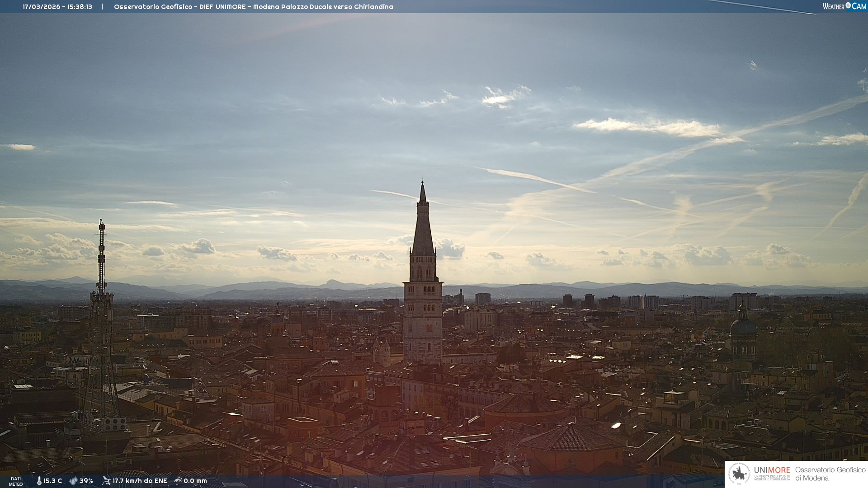Click the 0.0 mm rainfall reading
868x488 pixels.
pyautogui.click(x=195, y=481)
